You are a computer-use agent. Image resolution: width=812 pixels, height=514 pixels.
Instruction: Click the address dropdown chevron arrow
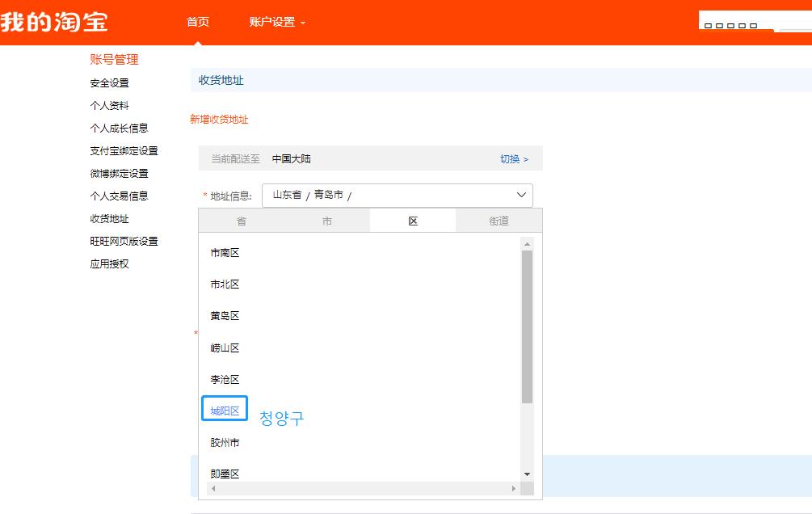pos(521,196)
